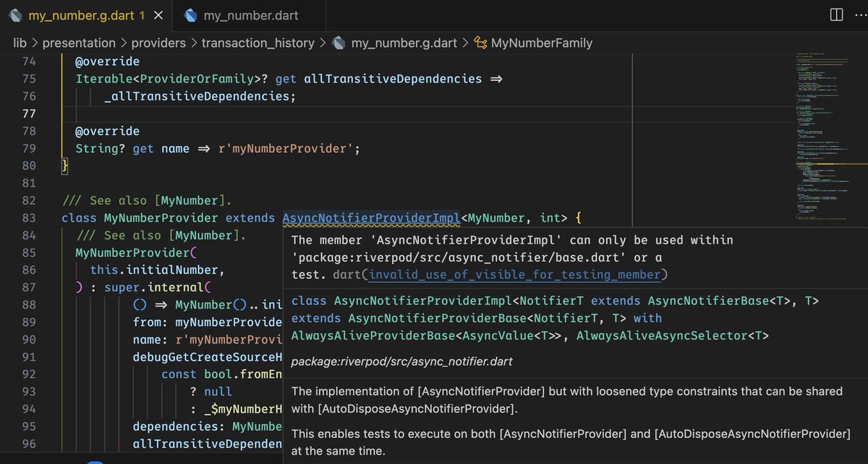The height and width of the screenshot is (464, 868).
Task: Click the presentation breadcrumb item
Action: click(80, 43)
